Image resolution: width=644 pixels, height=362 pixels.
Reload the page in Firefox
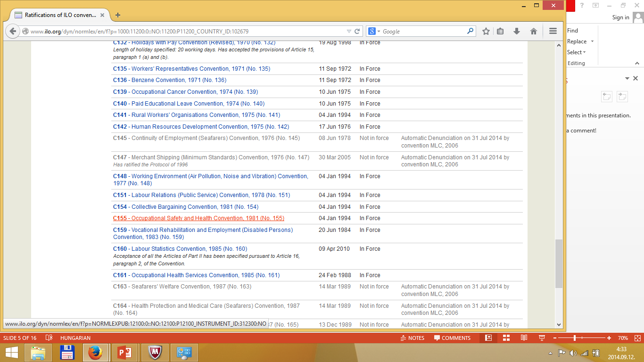(357, 32)
